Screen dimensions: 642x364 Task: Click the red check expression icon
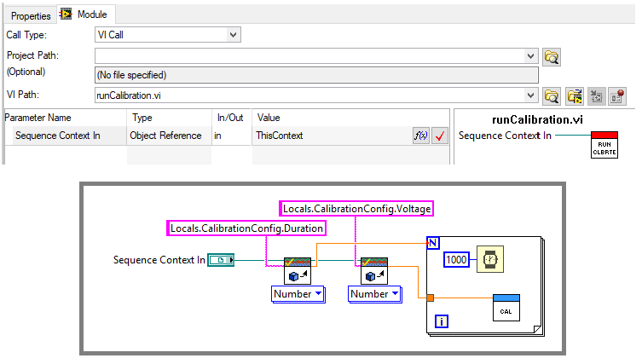pos(440,136)
